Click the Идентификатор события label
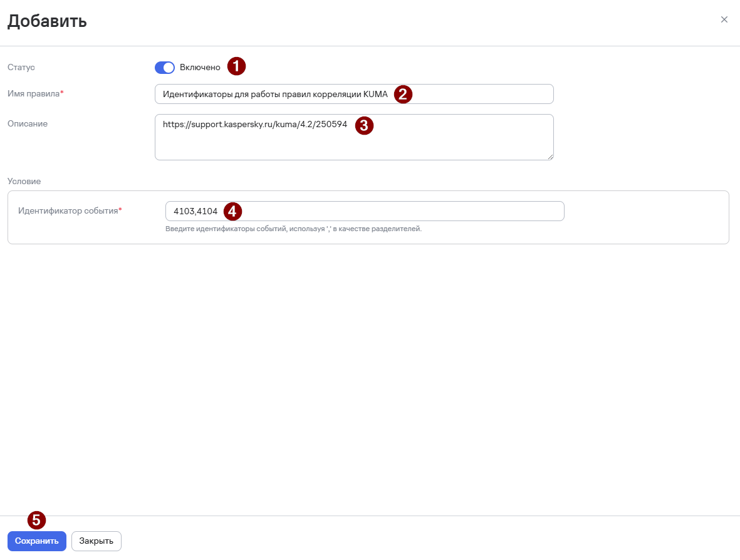Screen dimensions: 740x560 (70, 211)
